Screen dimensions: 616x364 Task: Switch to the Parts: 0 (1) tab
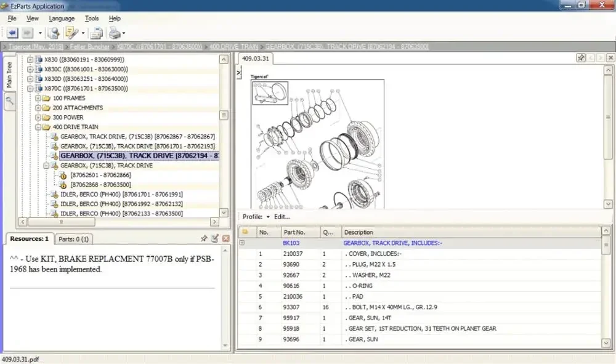pos(73,239)
